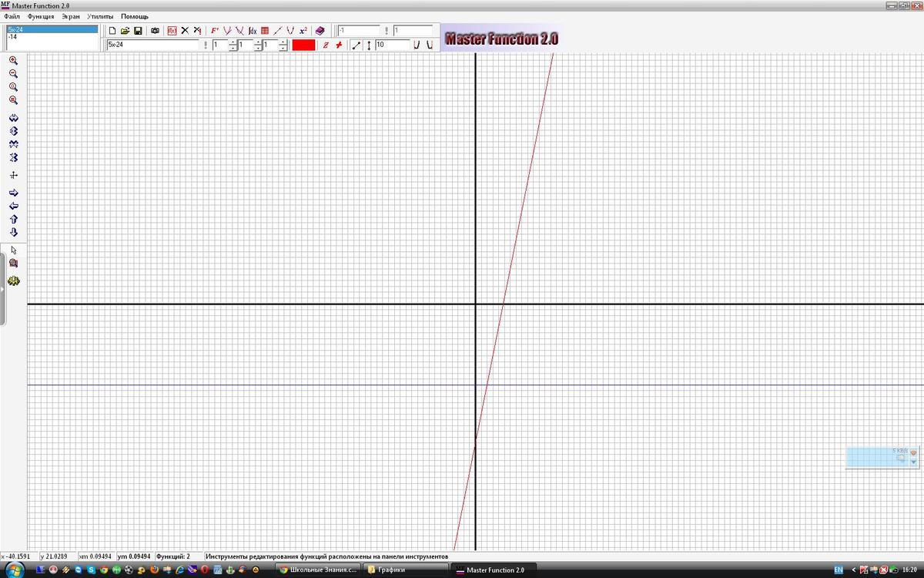The height and width of the screenshot is (578, 924).
Task: Click the zoom out magnifier icon
Action: pos(13,73)
